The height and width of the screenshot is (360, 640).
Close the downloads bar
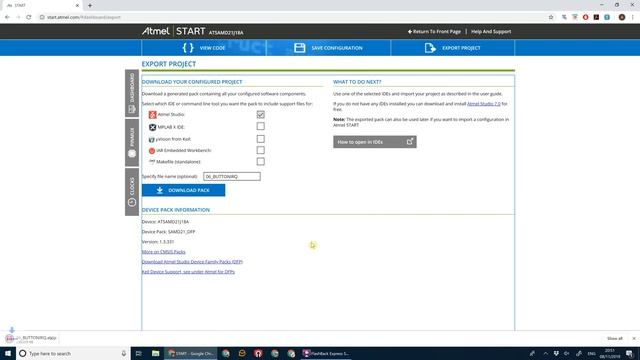point(634,338)
